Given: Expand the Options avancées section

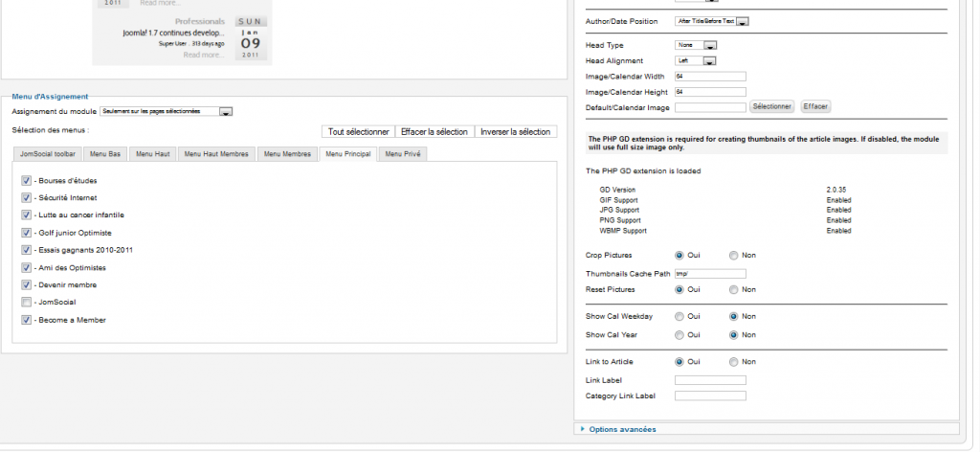Looking at the screenshot, I should tap(622, 429).
